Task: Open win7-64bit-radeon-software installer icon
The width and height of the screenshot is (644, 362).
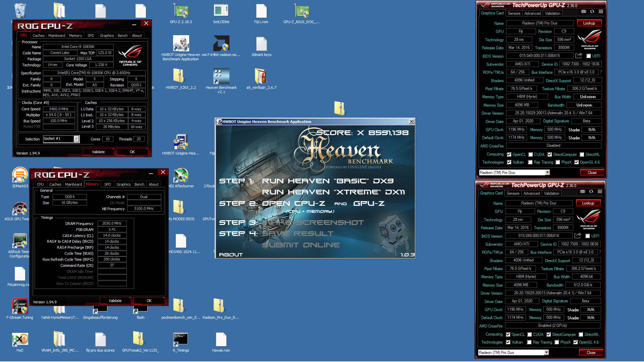Action: pyautogui.click(x=221, y=44)
